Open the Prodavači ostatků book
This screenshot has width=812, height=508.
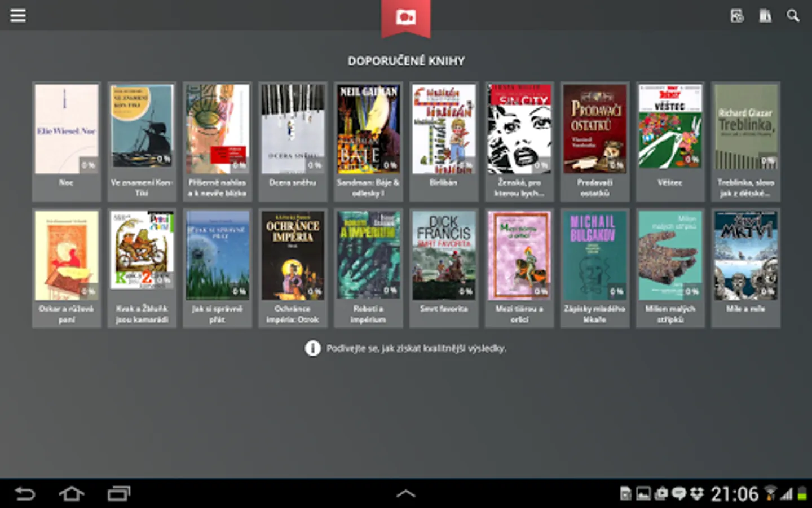[x=595, y=141]
